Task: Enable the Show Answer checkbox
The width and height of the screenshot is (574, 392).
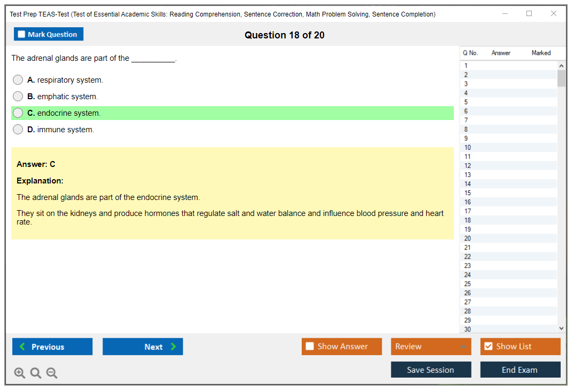Action: point(310,347)
